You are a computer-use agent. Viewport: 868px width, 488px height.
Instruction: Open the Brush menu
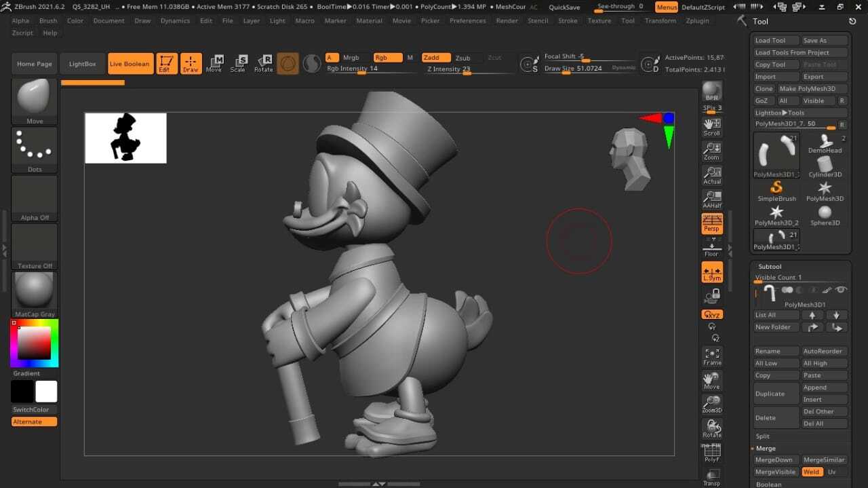point(48,21)
